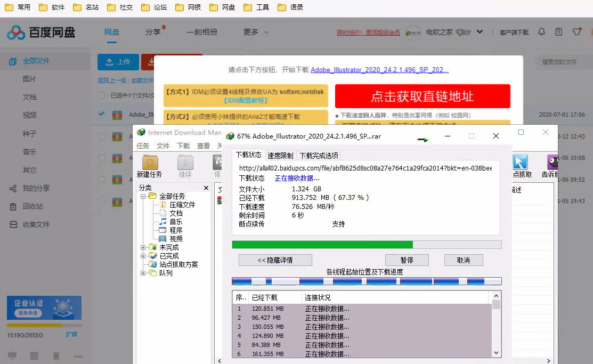
Task: Open the 软件 bookmark folder
Action: (x=52, y=7)
